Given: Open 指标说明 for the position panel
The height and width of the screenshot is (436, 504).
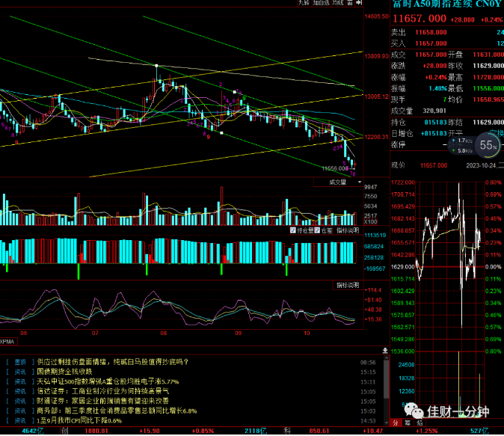Looking at the screenshot, I should 347,230.
